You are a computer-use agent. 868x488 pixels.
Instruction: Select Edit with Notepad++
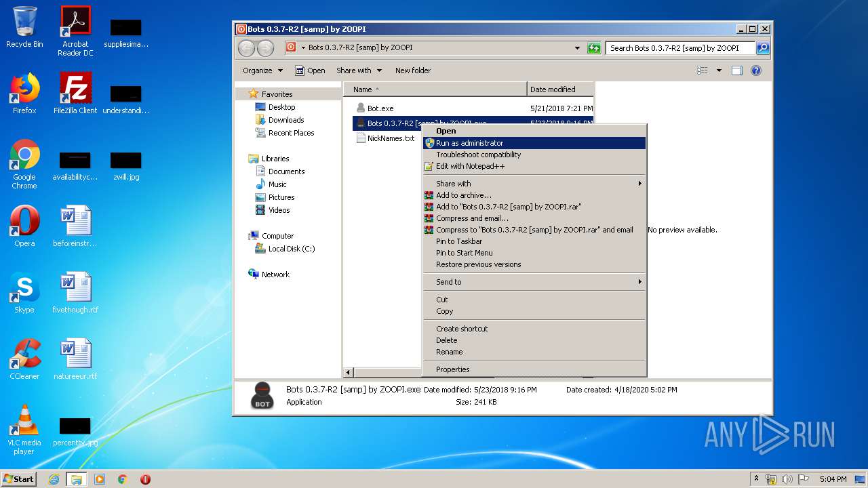pyautogui.click(x=534, y=166)
